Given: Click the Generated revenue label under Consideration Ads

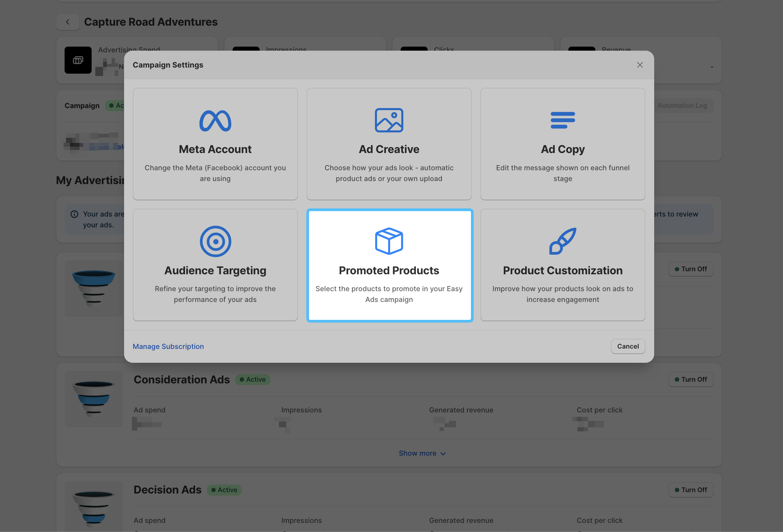Looking at the screenshot, I should pyautogui.click(x=461, y=410).
